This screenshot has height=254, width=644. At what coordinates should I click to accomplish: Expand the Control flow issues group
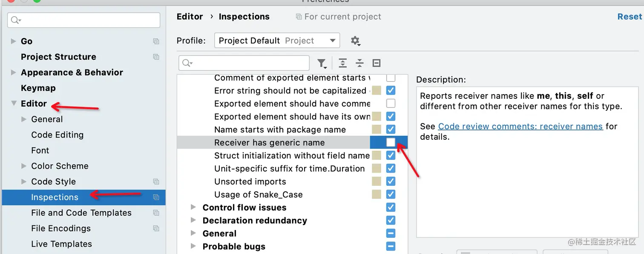[193, 208]
